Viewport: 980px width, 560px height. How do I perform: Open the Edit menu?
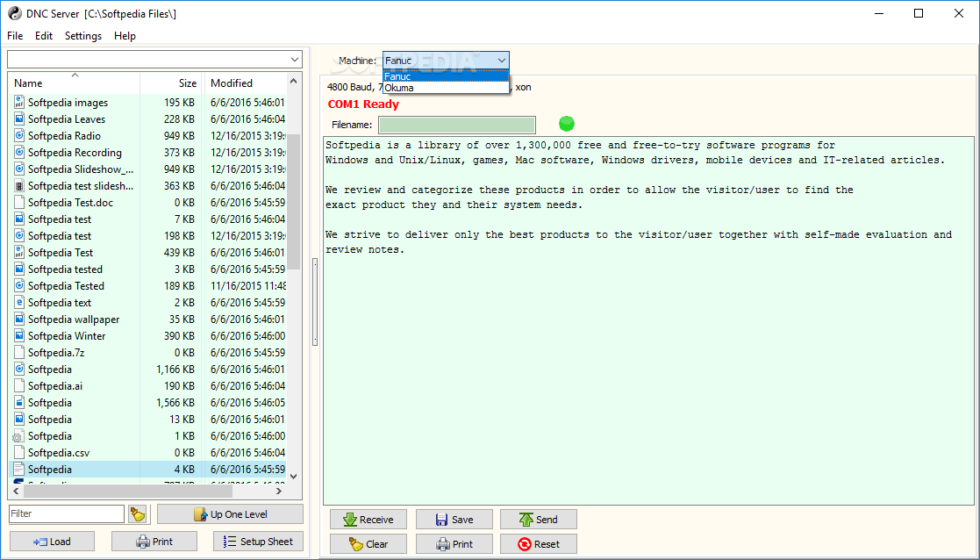click(44, 36)
